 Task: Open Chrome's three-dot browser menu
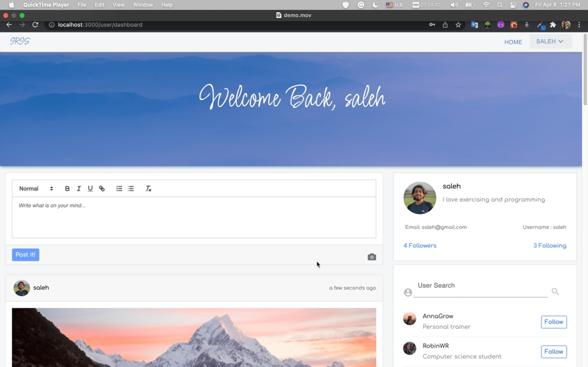[x=579, y=24]
